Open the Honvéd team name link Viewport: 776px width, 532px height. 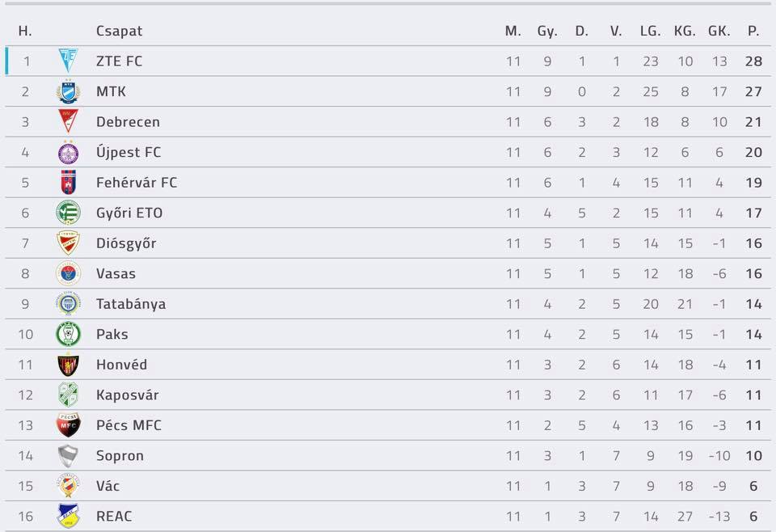tap(122, 365)
